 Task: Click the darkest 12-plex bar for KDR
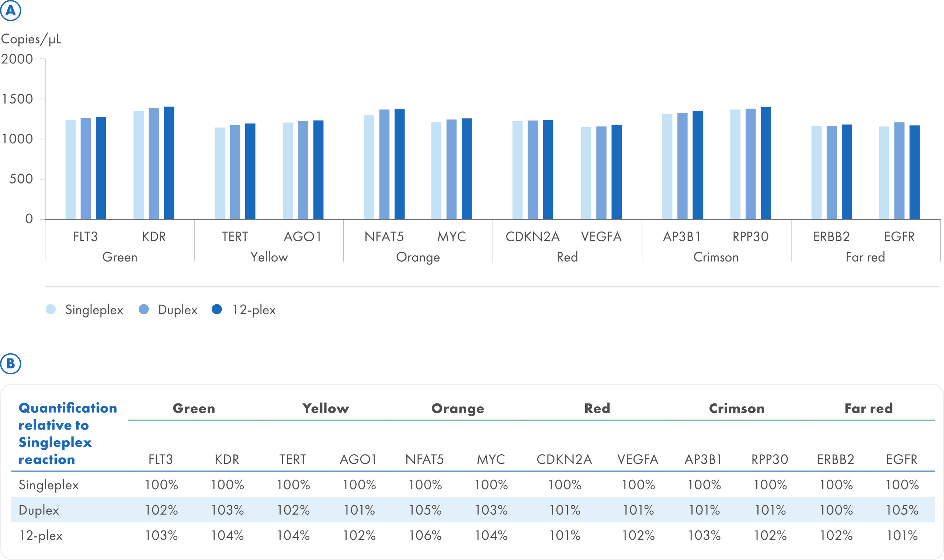[169, 163]
